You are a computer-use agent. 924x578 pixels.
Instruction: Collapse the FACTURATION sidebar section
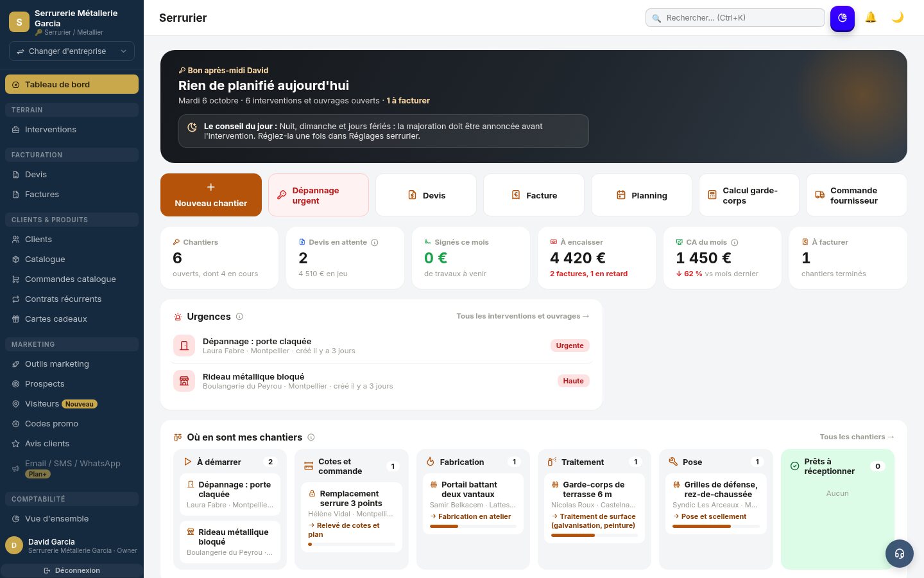pyautogui.click(x=72, y=155)
